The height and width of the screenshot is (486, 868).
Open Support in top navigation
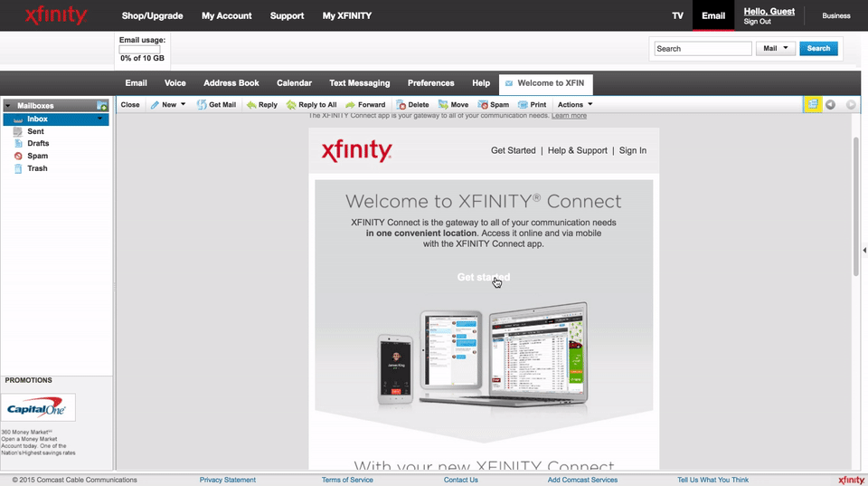click(287, 15)
